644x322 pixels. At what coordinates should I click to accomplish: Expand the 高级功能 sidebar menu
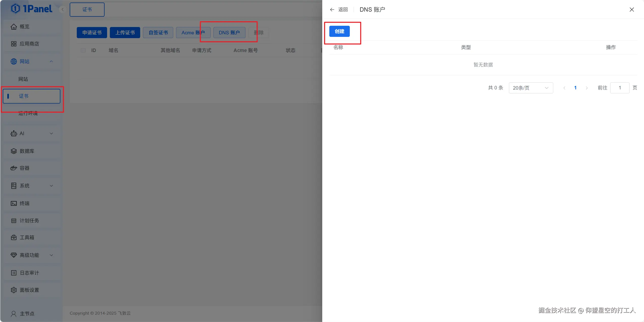coord(51,255)
